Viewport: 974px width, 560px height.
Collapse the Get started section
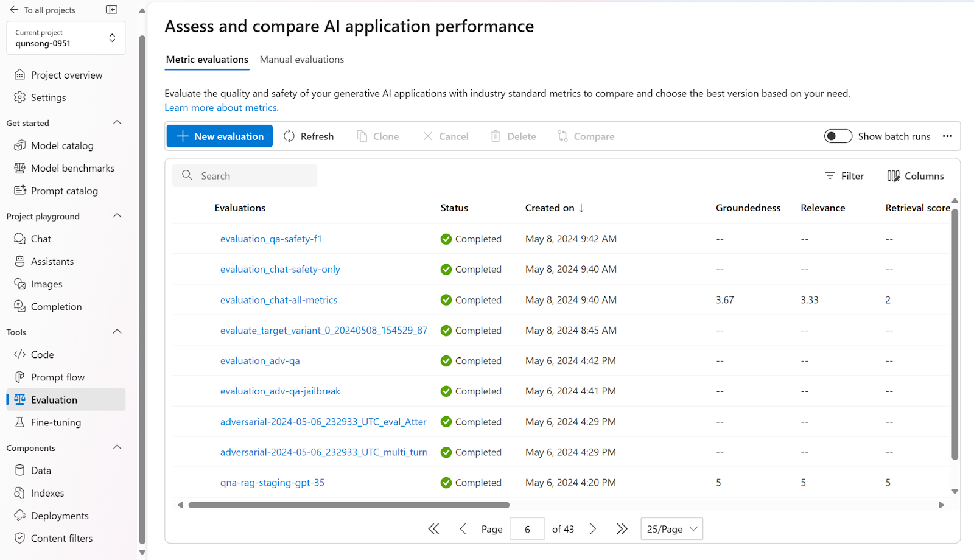[x=117, y=123]
